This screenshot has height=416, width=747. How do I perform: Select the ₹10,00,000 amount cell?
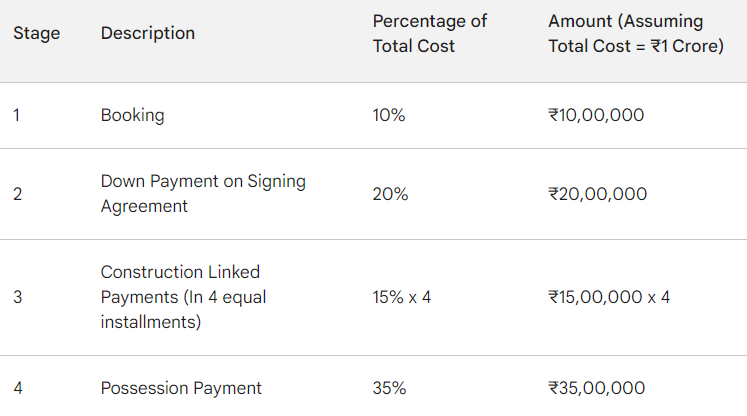pyautogui.click(x=596, y=115)
